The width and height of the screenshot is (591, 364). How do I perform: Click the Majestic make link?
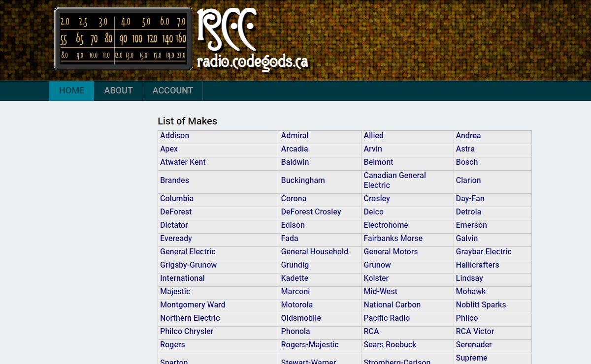(x=175, y=292)
